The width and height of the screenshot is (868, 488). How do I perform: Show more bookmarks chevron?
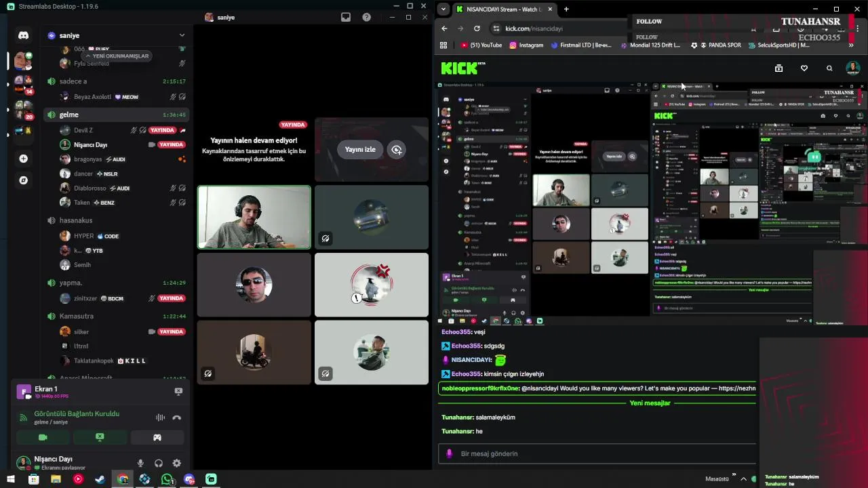(x=851, y=45)
